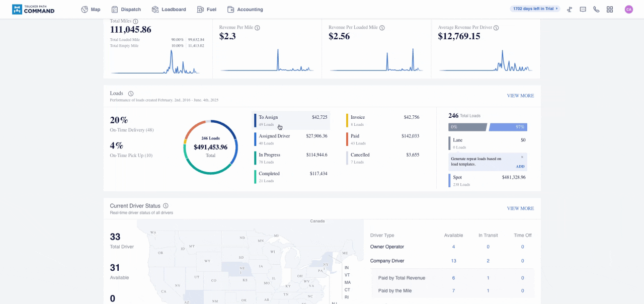Click info icon beside Revenue Per Mile
This screenshot has height=304, width=644.
(257, 28)
